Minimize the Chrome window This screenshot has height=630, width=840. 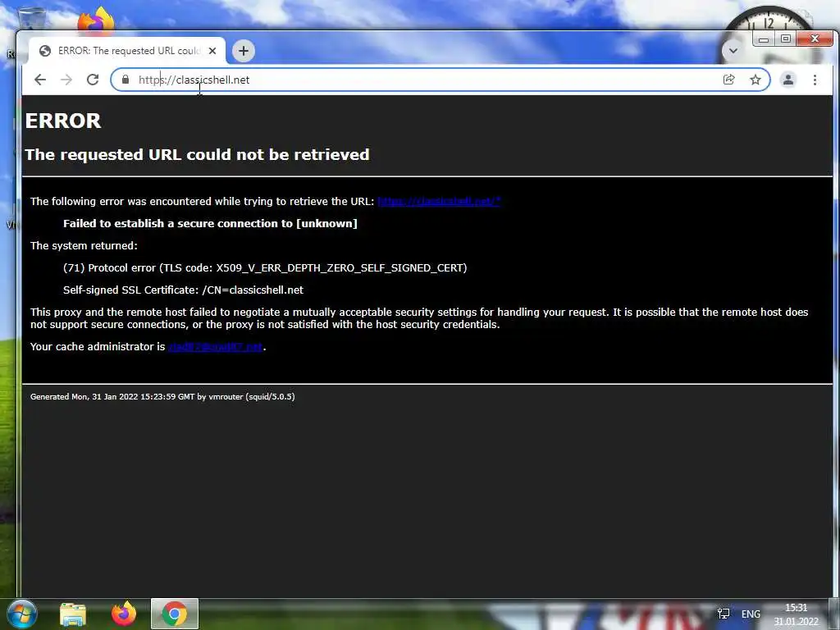tap(764, 39)
